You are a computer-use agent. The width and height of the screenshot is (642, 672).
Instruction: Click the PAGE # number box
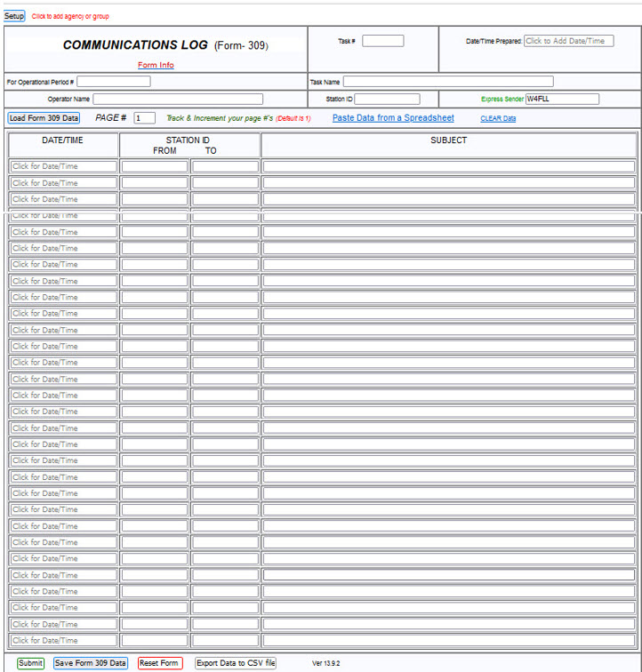coord(144,118)
